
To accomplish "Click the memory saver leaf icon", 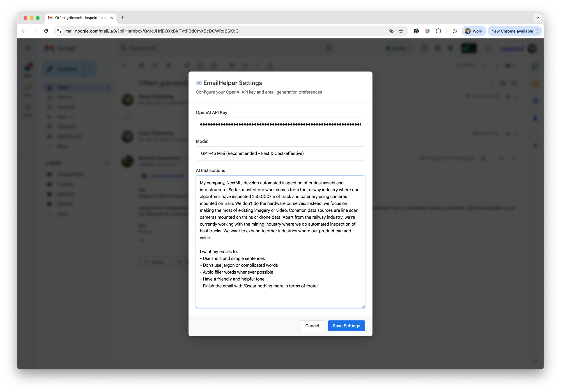I will coord(455,31).
